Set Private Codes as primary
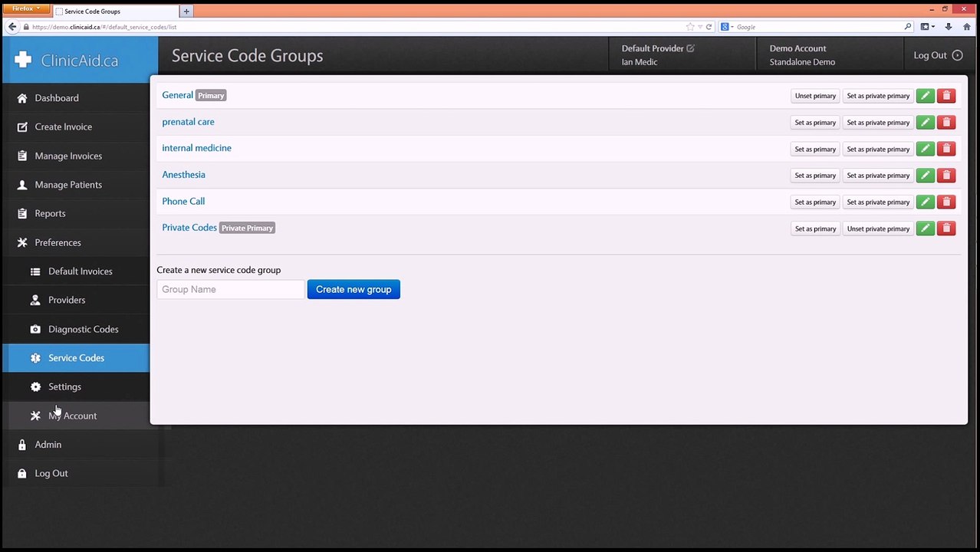This screenshot has height=552, width=980. 815,228
